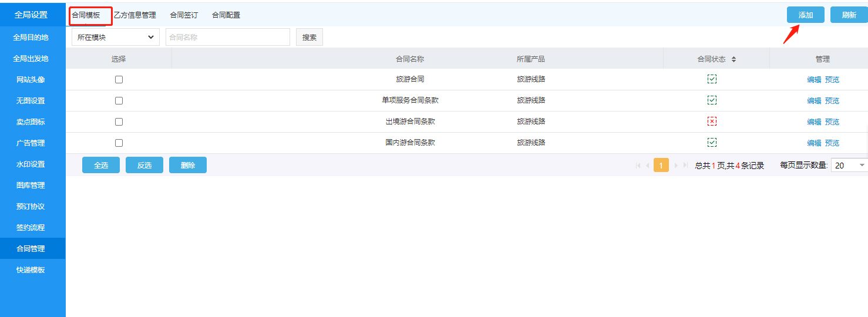Tick the 国内游合同条款 row checkbox
Image resolution: width=868 pixels, height=317 pixels.
119,143
